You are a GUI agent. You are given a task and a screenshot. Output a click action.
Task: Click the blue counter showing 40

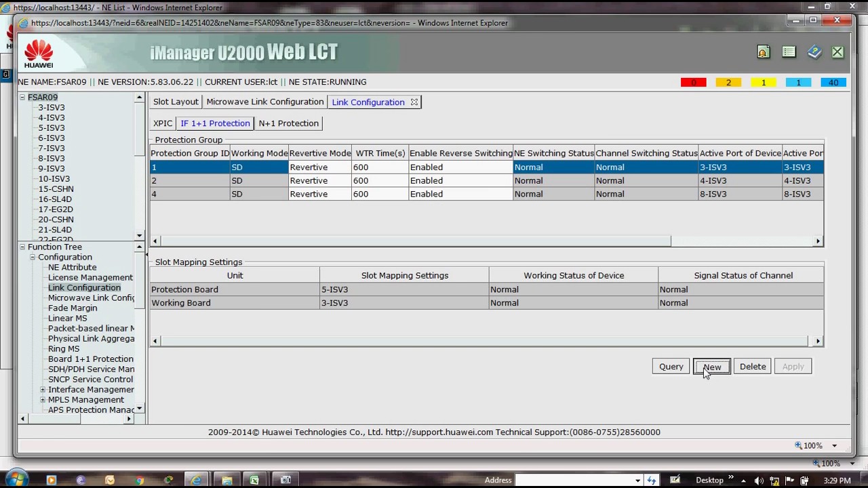coord(833,83)
